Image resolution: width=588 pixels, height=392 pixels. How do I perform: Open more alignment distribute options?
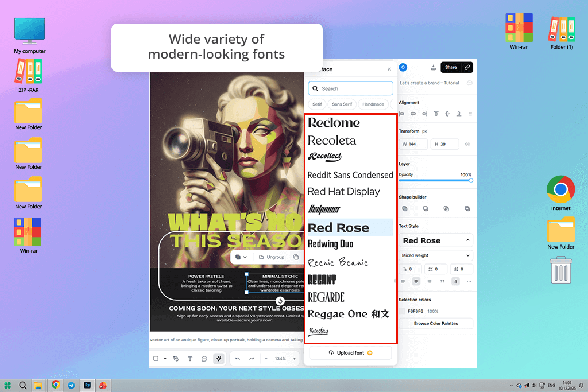(470, 114)
